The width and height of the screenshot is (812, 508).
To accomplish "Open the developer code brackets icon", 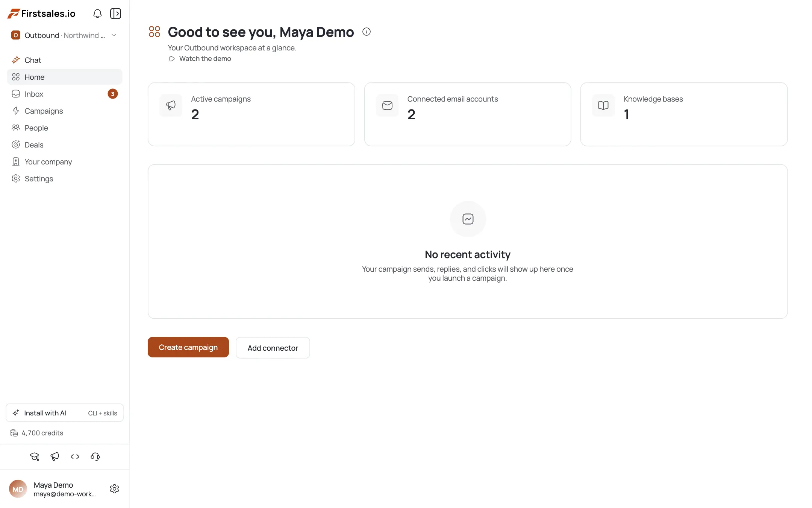I will [75, 457].
